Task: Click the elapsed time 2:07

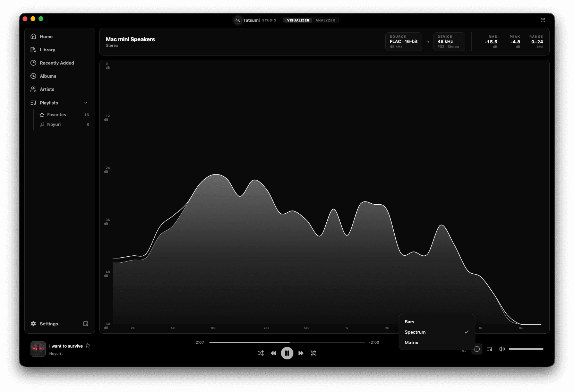Action: (x=200, y=342)
